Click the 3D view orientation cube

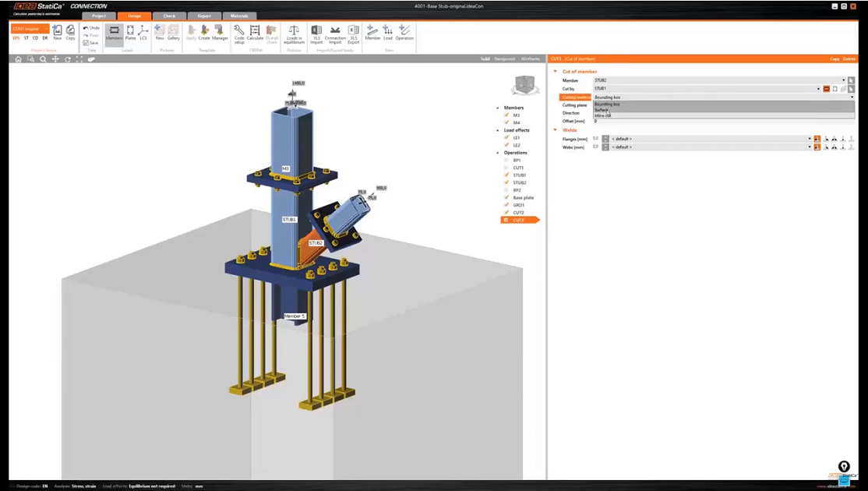525,85
